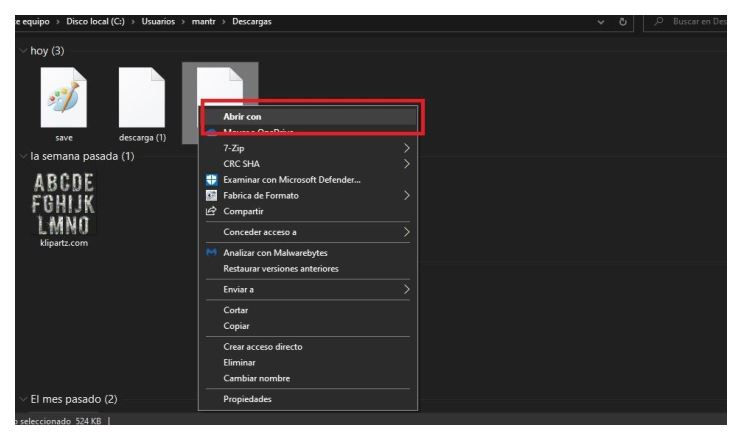Choose Restaurar versiones anteriores
This screenshot has width=741, height=435.
click(308, 269)
